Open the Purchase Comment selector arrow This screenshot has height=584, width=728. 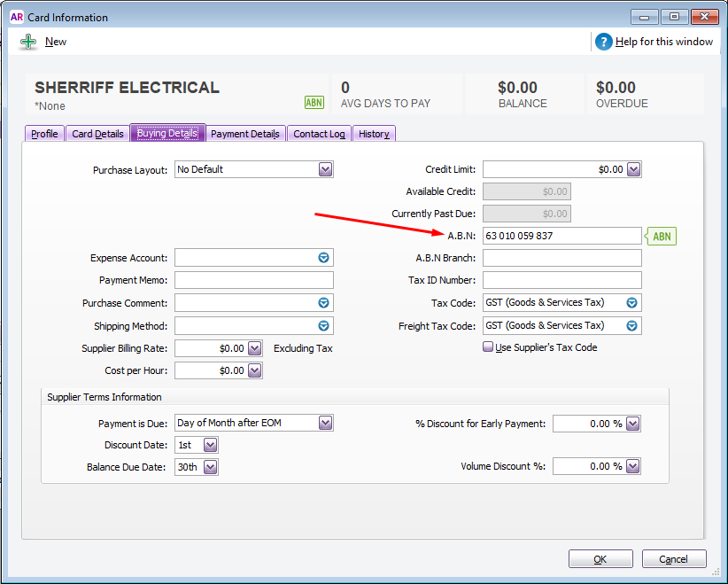(x=323, y=303)
